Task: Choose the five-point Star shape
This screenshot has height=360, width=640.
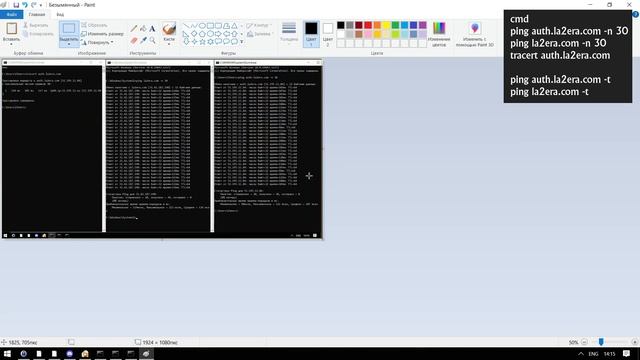Action: click(x=202, y=42)
